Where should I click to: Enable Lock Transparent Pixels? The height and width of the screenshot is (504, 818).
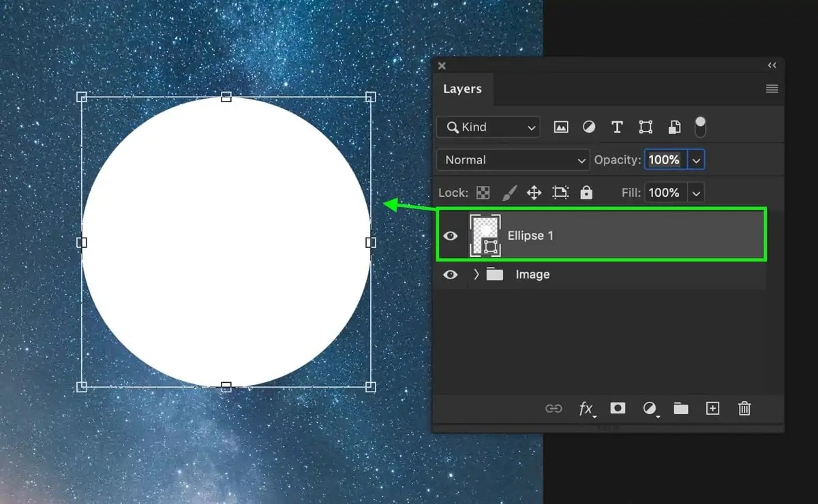click(483, 193)
